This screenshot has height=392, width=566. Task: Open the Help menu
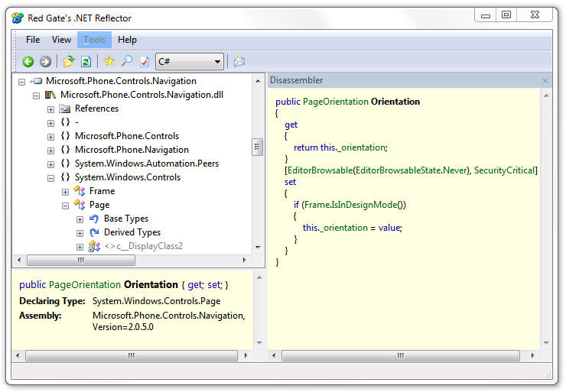[x=127, y=40]
